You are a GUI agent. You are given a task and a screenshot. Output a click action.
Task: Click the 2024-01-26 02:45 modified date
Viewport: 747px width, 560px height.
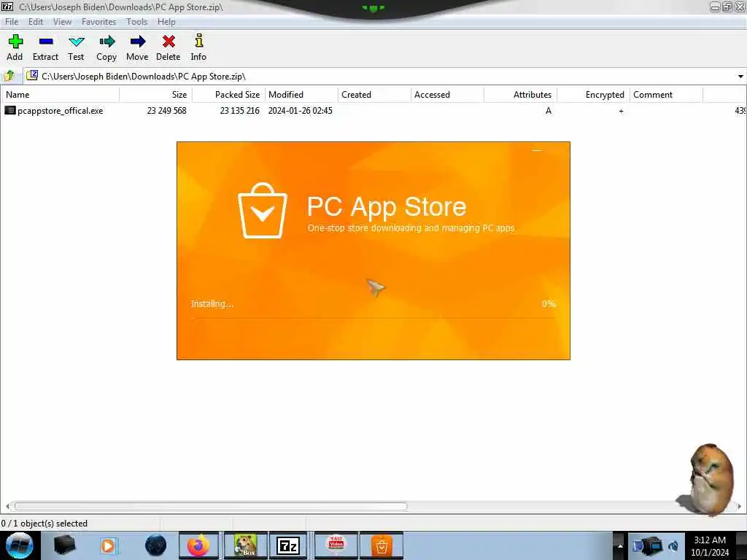coord(300,111)
